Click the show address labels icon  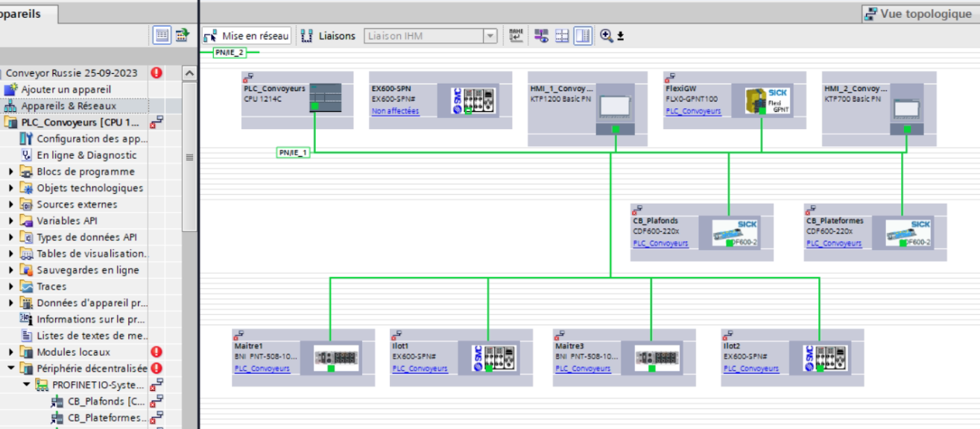pyautogui.click(x=516, y=36)
